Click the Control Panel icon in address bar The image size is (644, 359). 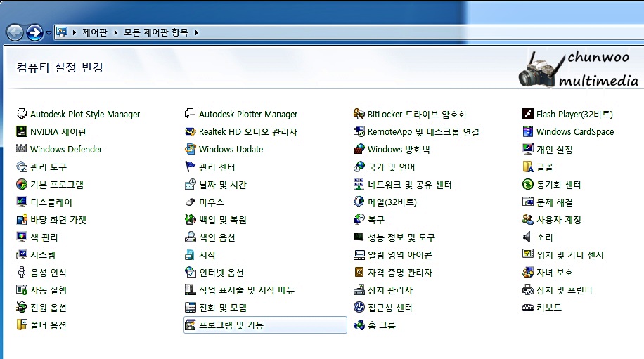62,32
